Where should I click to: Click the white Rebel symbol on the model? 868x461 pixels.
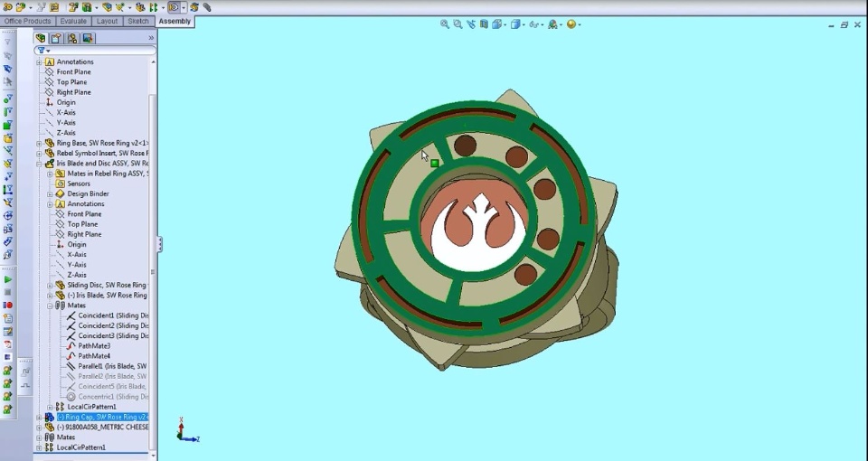[479, 235]
